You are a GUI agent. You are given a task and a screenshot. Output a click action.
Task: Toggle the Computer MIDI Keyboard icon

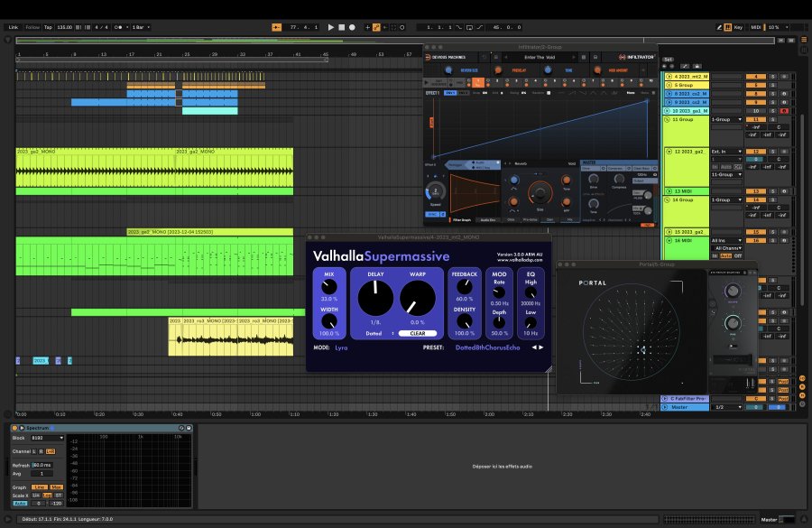tap(727, 27)
